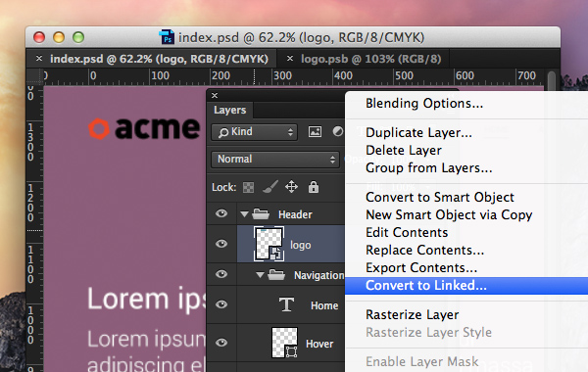Click the Home text layer T icon
Screen dimensions: 588x372
pos(286,304)
